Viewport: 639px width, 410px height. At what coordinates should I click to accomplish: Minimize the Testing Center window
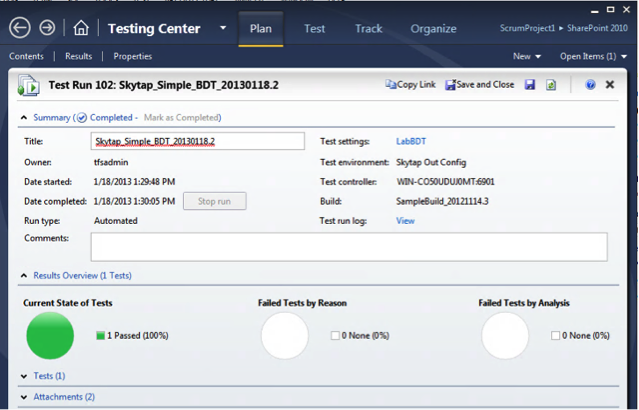click(x=595, y=10)
